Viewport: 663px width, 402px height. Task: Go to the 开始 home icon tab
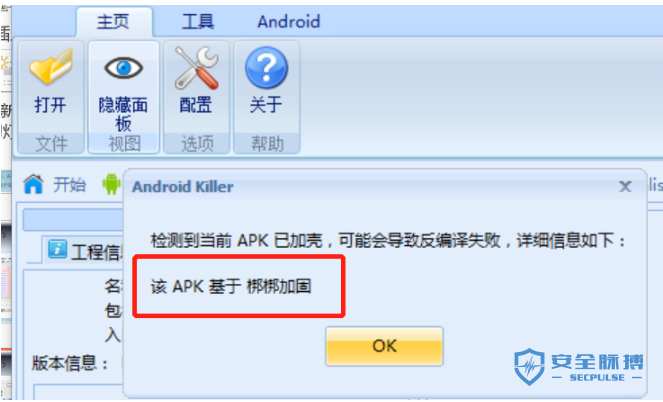tap(33, 184)
